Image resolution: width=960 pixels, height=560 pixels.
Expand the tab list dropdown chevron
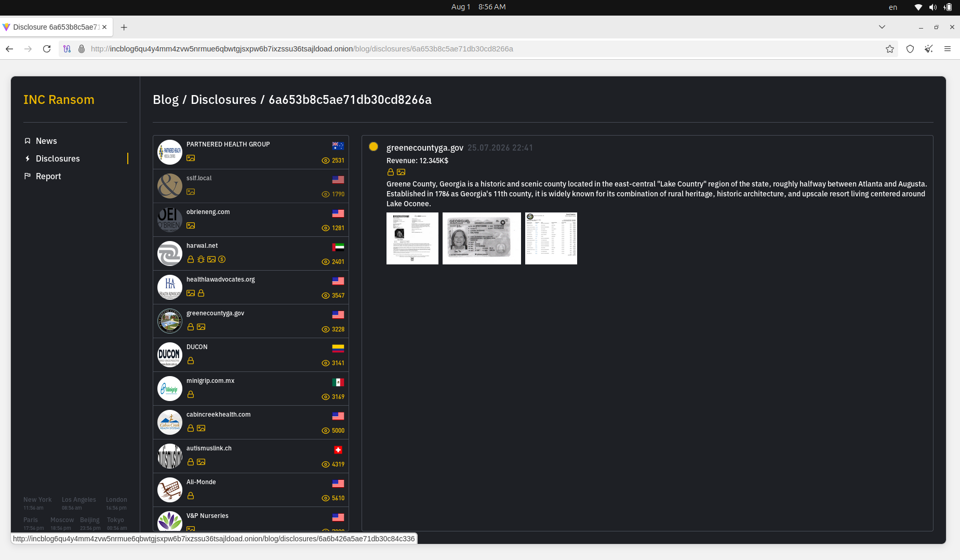point(882,27)
